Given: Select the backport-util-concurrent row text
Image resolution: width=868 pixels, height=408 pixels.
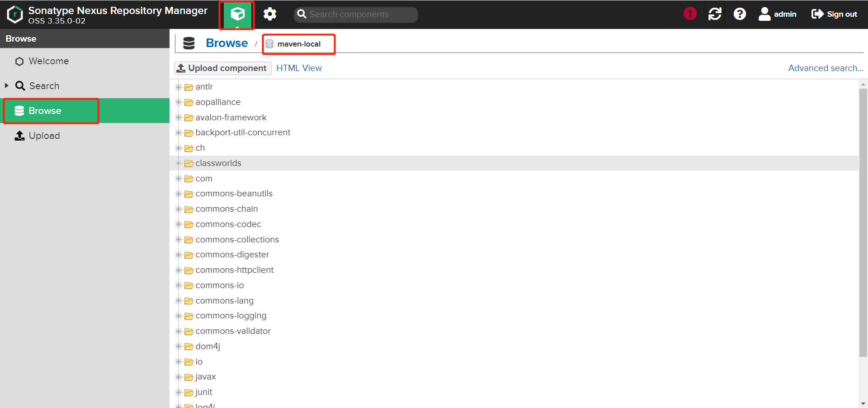Looking at the screenshot, I should [x=243, y=132].
